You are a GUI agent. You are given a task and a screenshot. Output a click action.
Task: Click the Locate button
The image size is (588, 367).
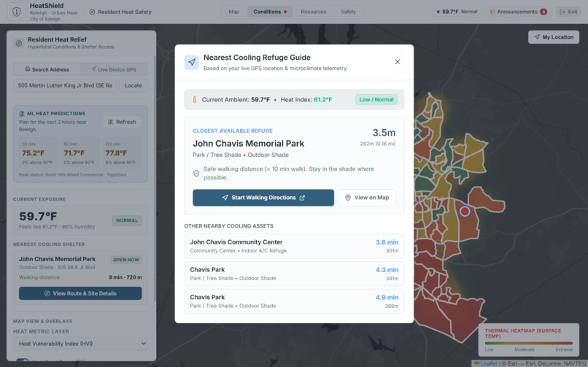[x=133, y=85]
